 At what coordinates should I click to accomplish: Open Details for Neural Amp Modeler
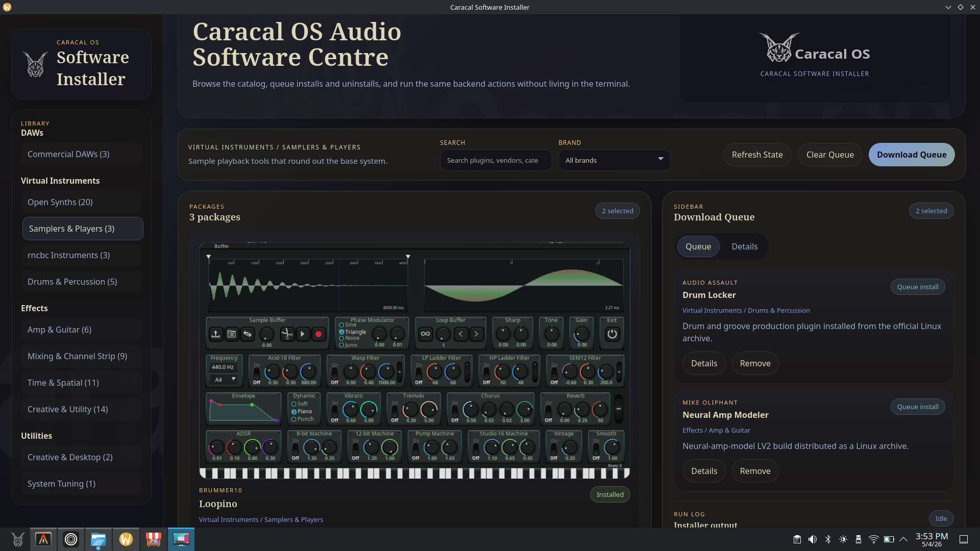pos(704,471)
